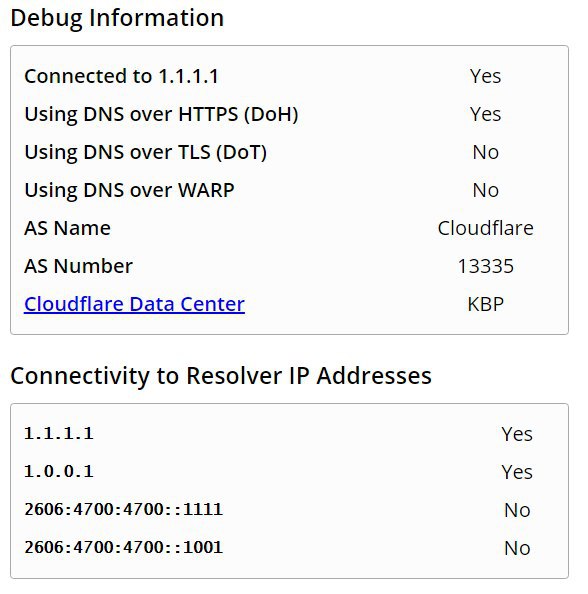Click the Yes status next to 1.0.0.1
588x594 pixels.
click(517, 472)
